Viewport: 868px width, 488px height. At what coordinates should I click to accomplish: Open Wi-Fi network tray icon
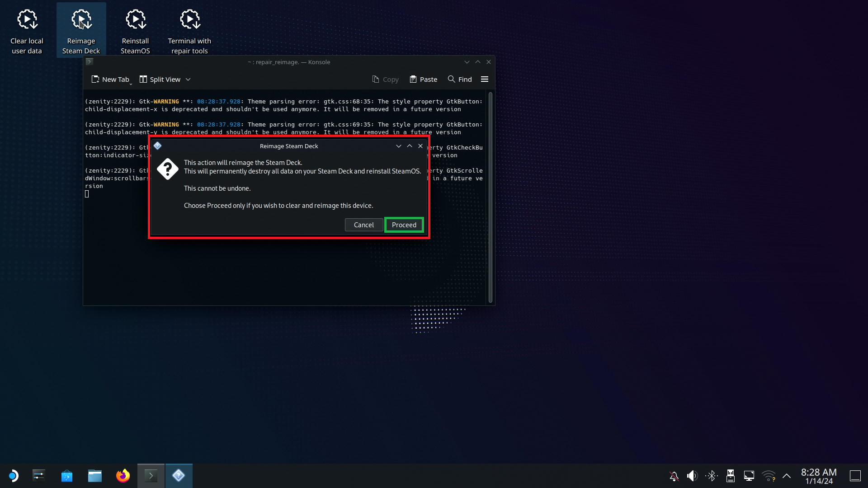(768, 475)
